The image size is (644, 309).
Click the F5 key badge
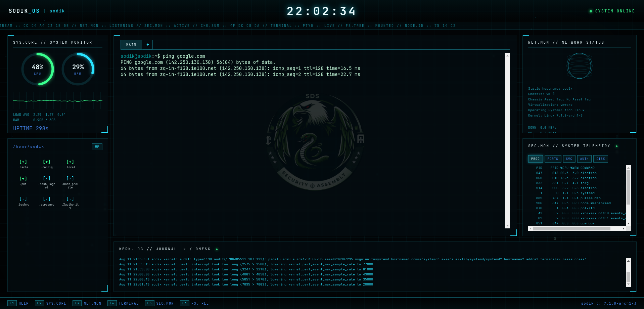(x=149, y=303)
